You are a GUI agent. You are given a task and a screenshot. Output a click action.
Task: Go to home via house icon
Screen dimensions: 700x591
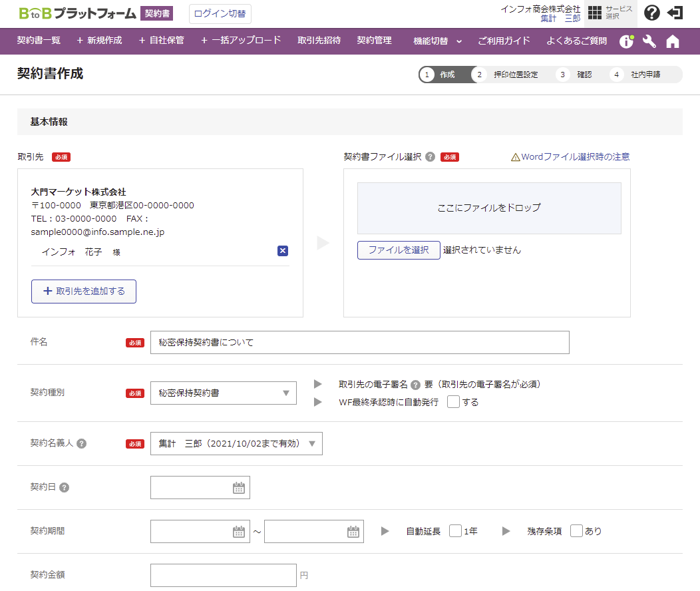673,41
